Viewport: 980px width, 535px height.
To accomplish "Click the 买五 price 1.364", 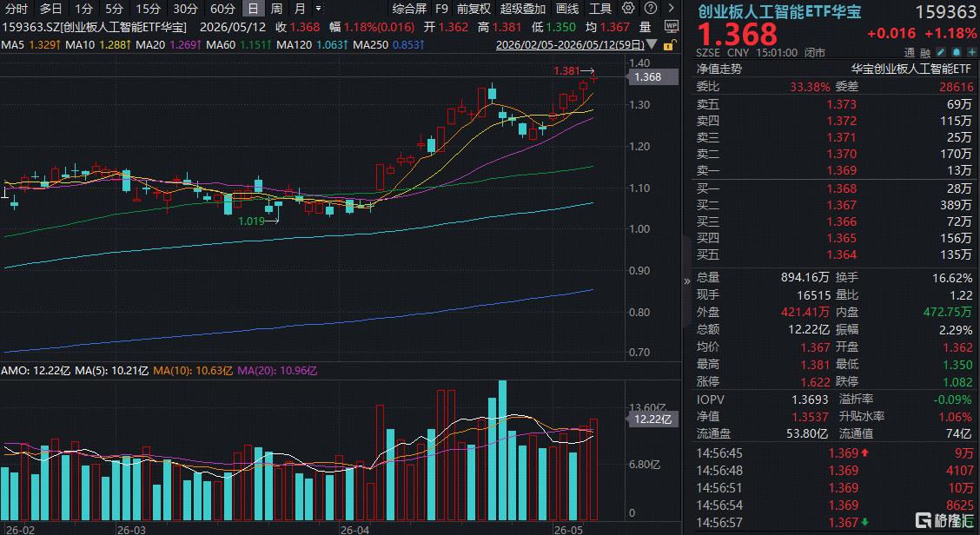I will (841, 254).
